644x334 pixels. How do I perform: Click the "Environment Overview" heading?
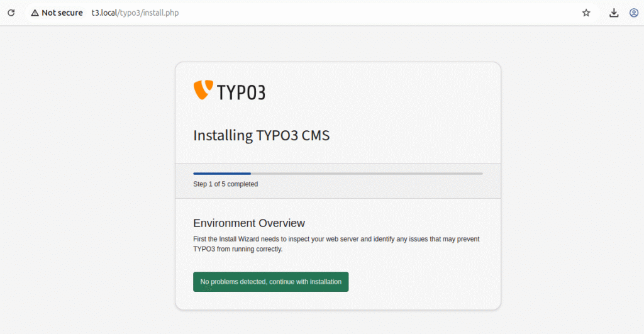248,223
